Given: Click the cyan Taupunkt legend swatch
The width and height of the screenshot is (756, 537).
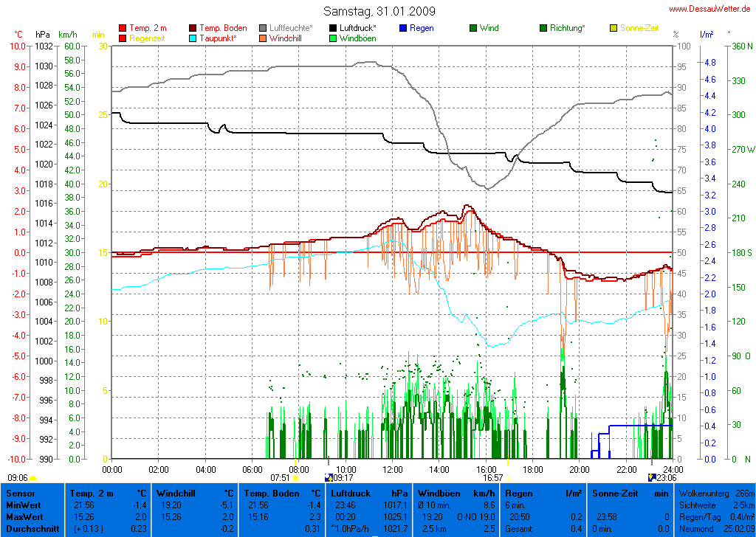Looking at the screenshot, I should pos(193,38).
